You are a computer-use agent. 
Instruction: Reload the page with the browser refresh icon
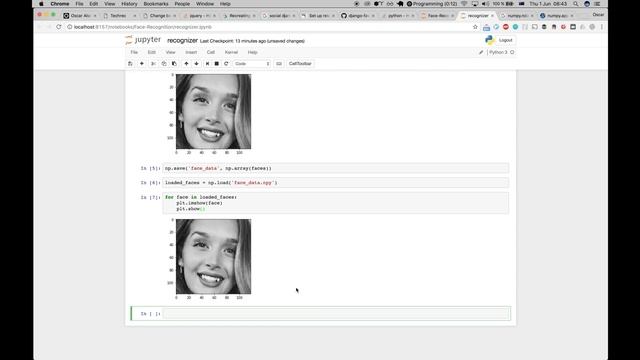[x=59, y=27]
